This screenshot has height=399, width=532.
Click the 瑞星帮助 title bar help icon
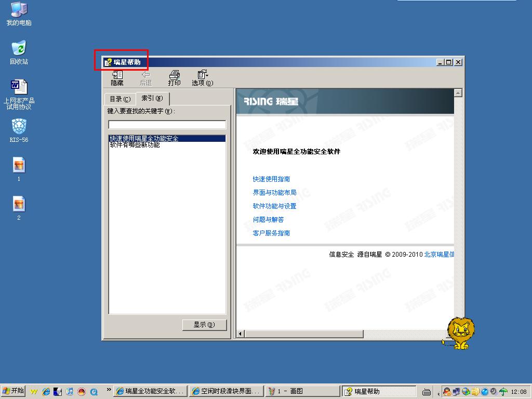[108, 62]
